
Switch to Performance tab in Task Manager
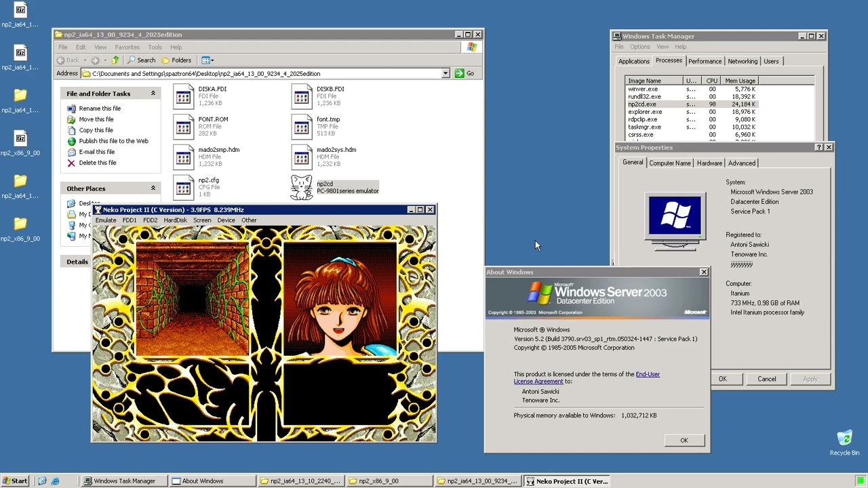pos(705,62)
